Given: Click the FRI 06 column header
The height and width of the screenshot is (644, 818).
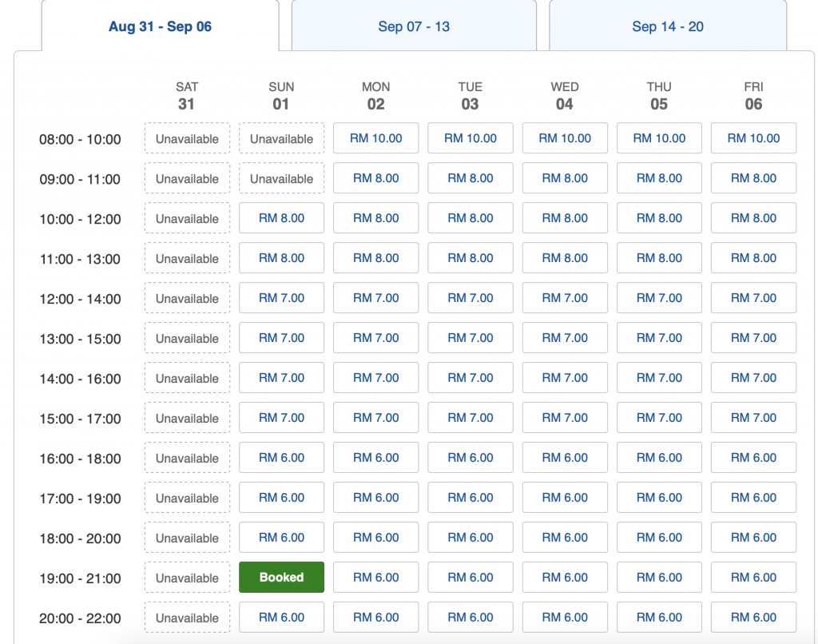Looking at the screenshot, I should pos(753,96).
